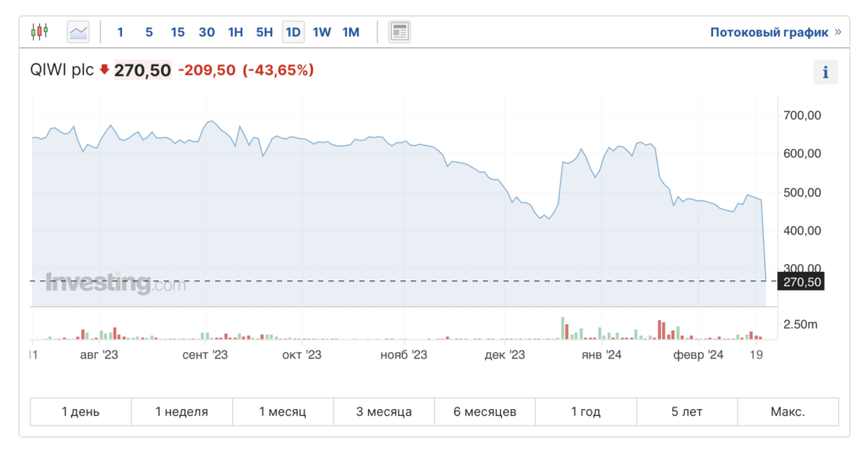
Task: Show the 6 месяцев time range
Action: pyautogui.click(x=485, y=412)
